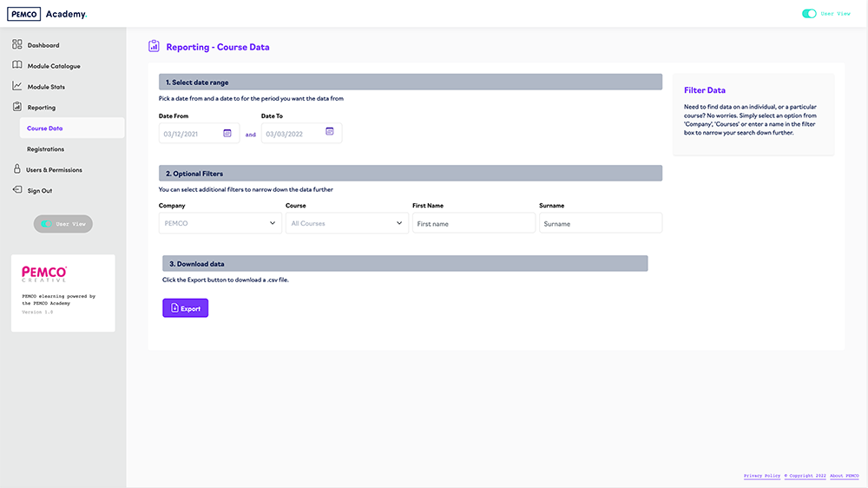Expand the Company dropdown showing PEMCO
The height and width of the screenshot is (488, 868).
220,223
